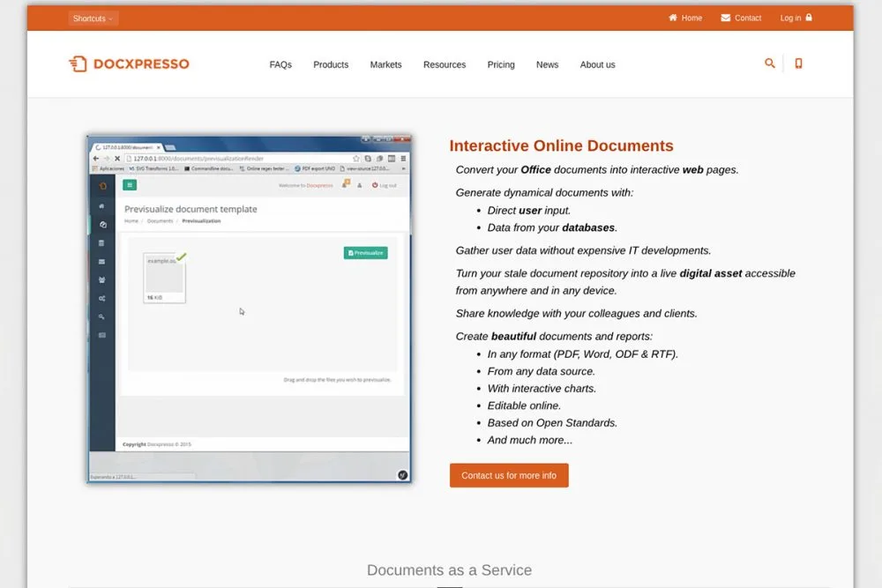This screenshot has height=588, width=882.
Task: Click the browser back arrow in the screenshot
Action: pos(95,158)
